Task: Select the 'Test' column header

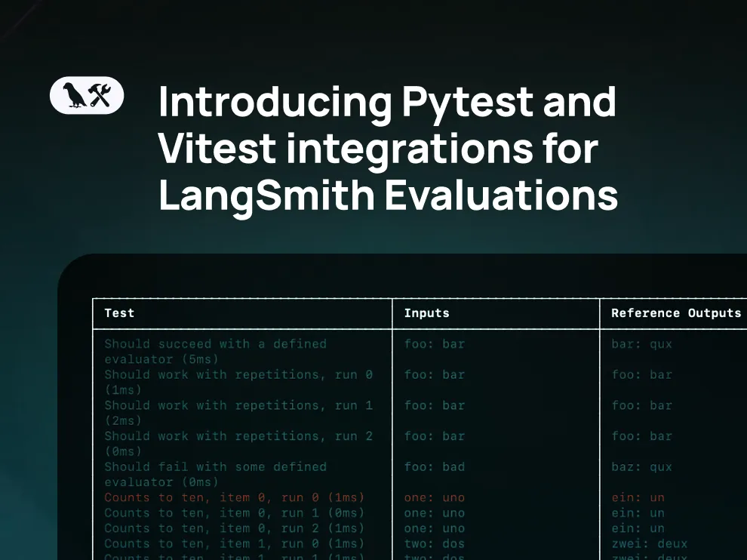Action: (x=119, y=313)
